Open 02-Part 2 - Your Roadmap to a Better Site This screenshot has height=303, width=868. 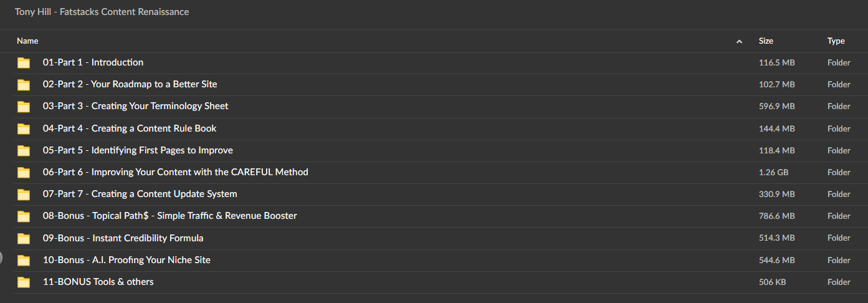click(130, 84)
